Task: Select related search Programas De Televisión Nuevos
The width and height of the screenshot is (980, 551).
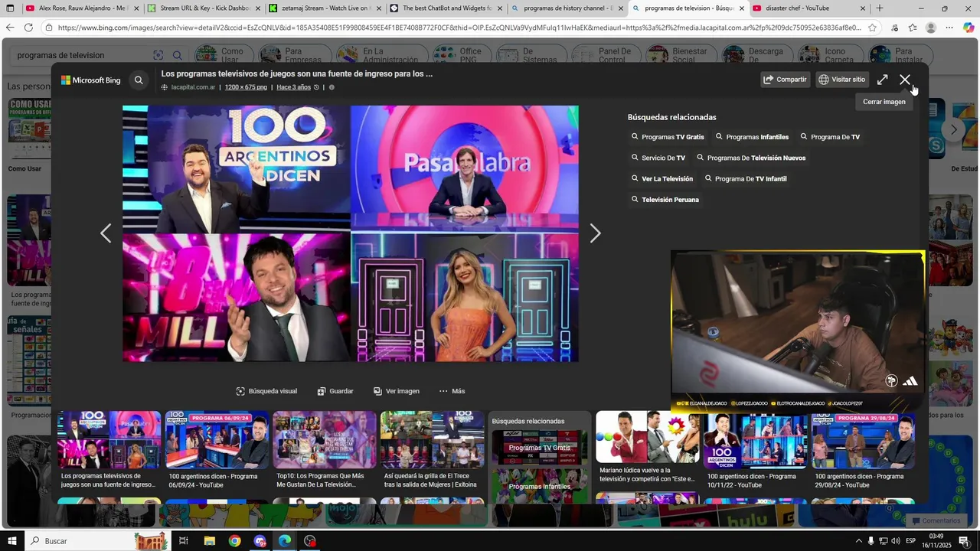Action: [751, 158]
